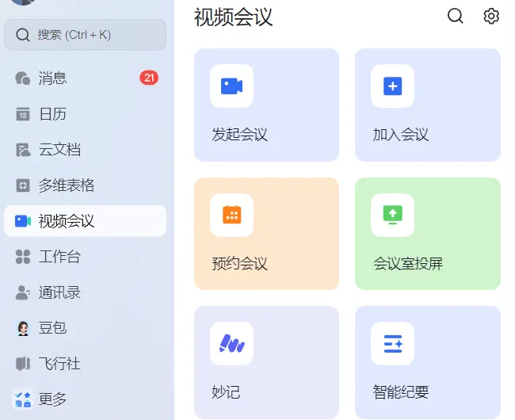This screenshot has width=515, height=420.
Task: Click the 加入会议 card
Action: coord(428,105)
